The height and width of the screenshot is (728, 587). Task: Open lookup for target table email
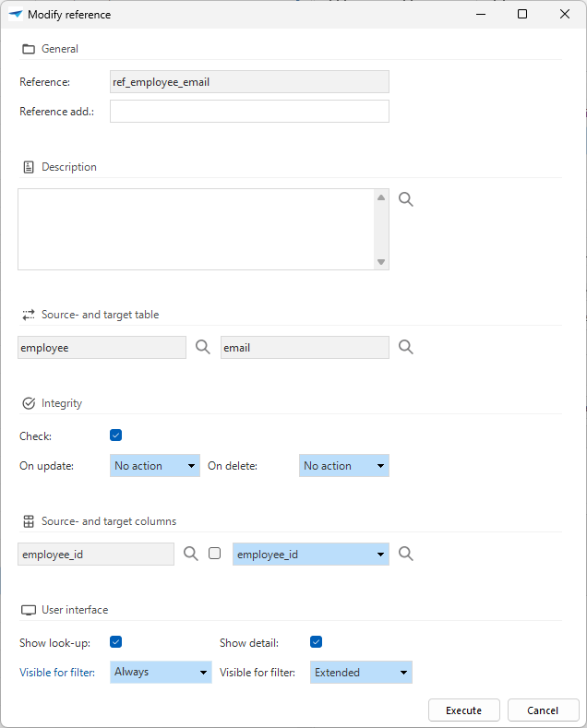pyautogui.click(x=405, y=348)
